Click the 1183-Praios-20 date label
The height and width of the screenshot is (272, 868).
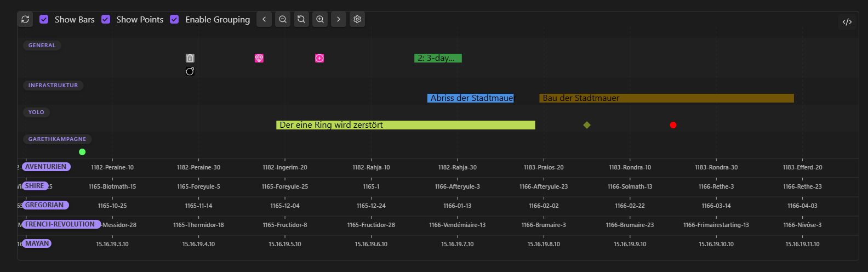(544, 167)
